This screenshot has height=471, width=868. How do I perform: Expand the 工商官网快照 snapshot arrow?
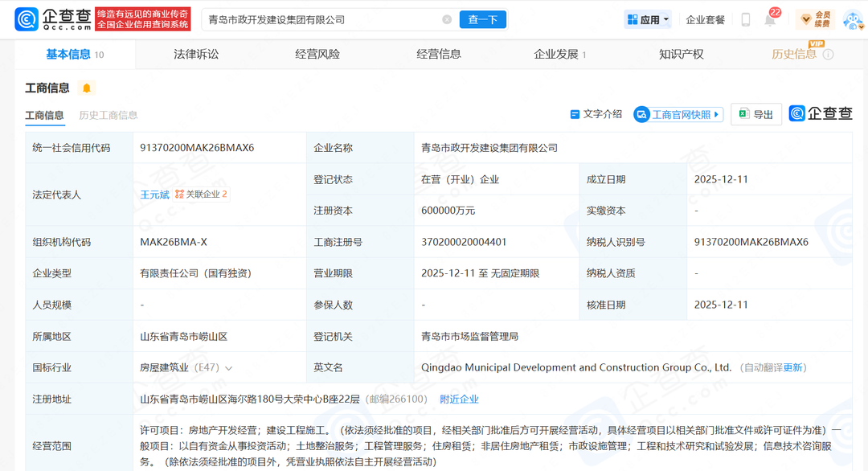(716, 115)
